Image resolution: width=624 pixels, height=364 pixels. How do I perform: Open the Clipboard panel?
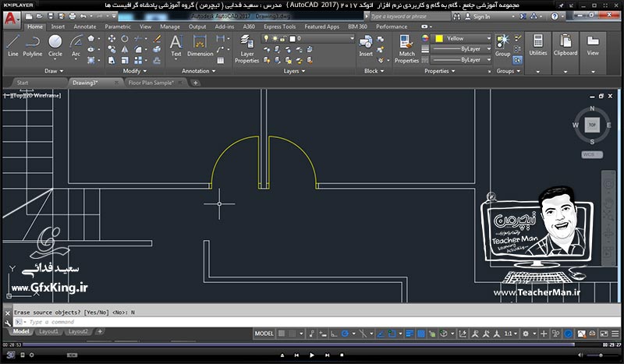tap(565, 53)
